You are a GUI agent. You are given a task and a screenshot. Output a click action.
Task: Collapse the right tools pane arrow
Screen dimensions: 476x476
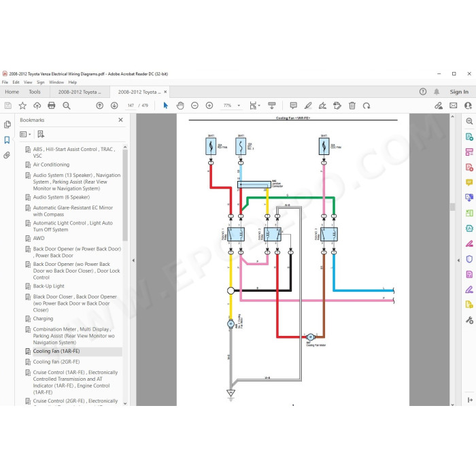458,260
